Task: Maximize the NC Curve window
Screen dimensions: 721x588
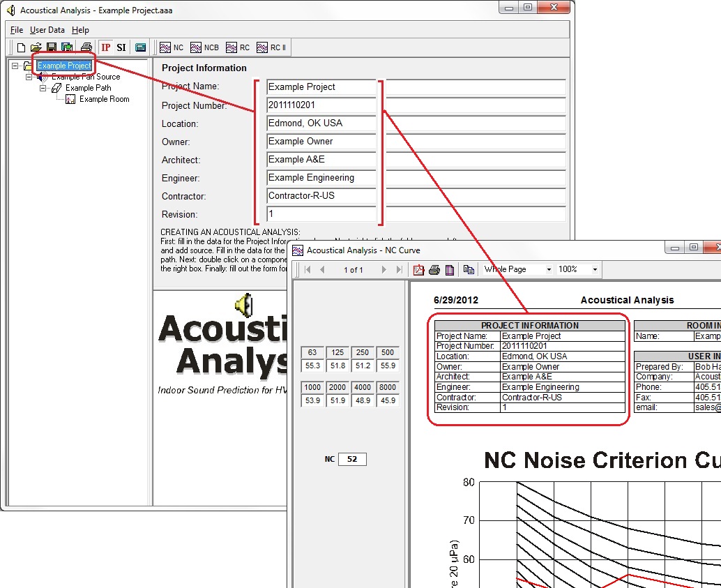Action: 693,248
